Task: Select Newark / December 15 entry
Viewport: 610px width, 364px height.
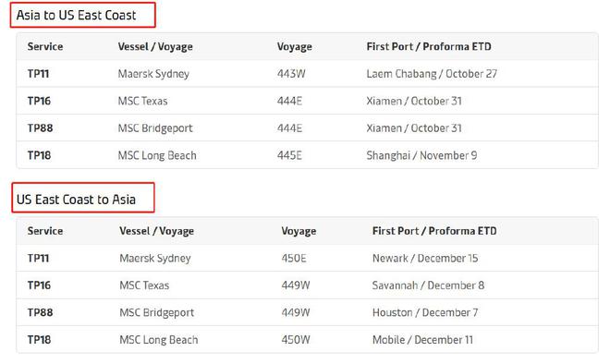Action: click(x=425, y=258)
